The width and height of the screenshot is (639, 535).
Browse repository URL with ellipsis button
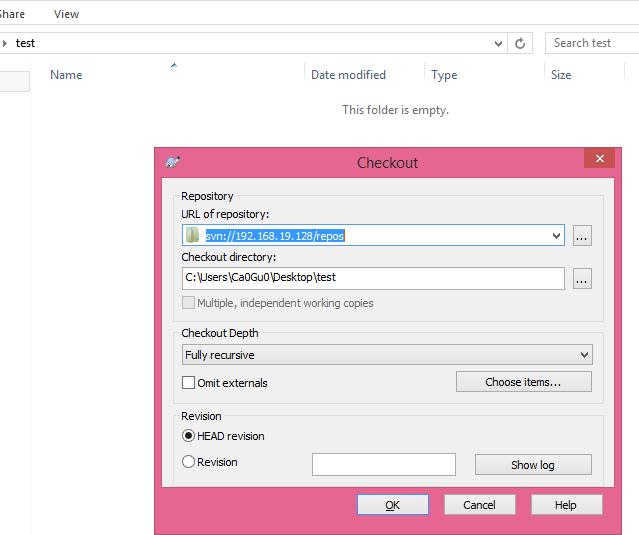[582, 236]
